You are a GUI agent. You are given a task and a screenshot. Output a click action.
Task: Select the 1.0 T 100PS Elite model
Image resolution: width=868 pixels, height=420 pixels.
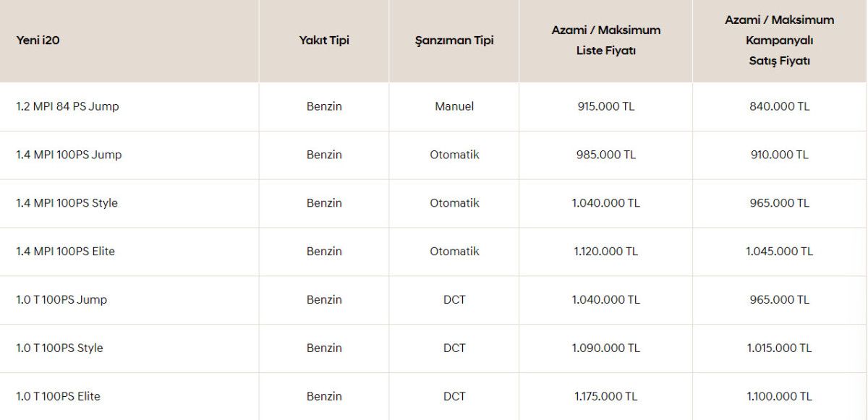[58, 397]
